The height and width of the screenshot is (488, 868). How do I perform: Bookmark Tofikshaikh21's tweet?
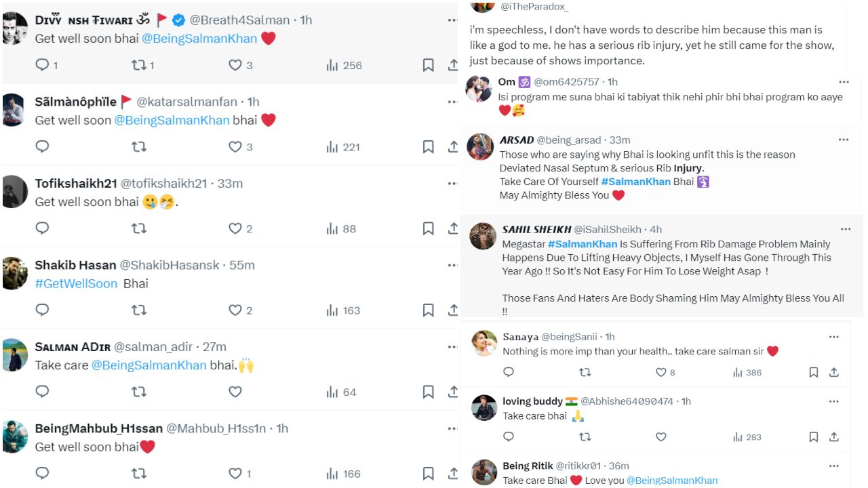tap(428, 229)
